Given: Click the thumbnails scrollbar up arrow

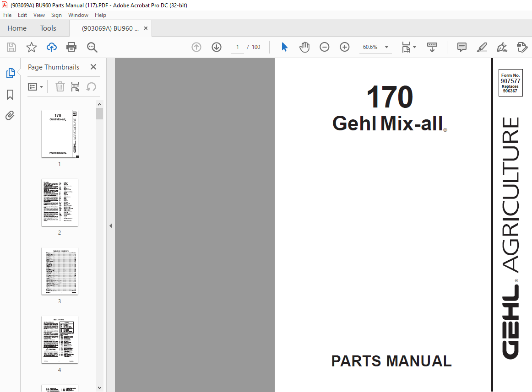Looking at the screenshot, I should (99, 104).
